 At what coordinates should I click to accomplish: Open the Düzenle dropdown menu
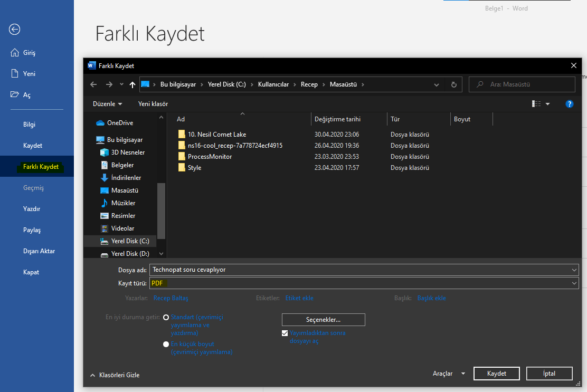tap(108, 104)
